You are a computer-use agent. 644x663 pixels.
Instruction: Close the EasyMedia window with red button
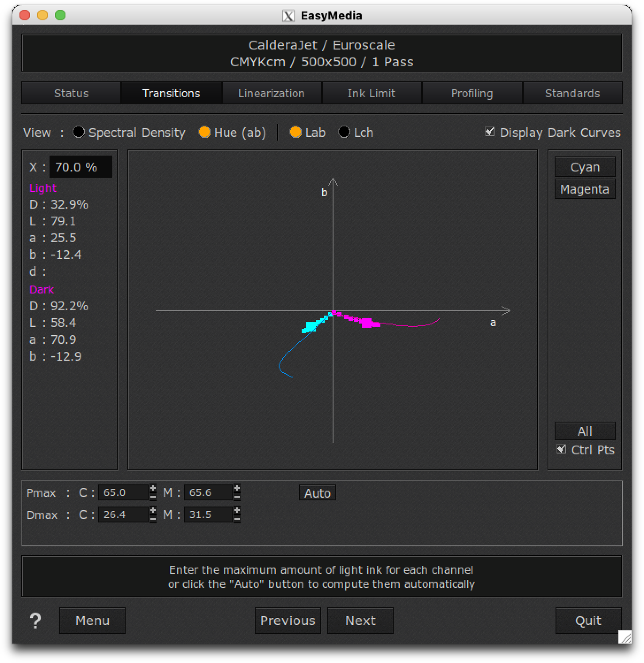(25, 15)
